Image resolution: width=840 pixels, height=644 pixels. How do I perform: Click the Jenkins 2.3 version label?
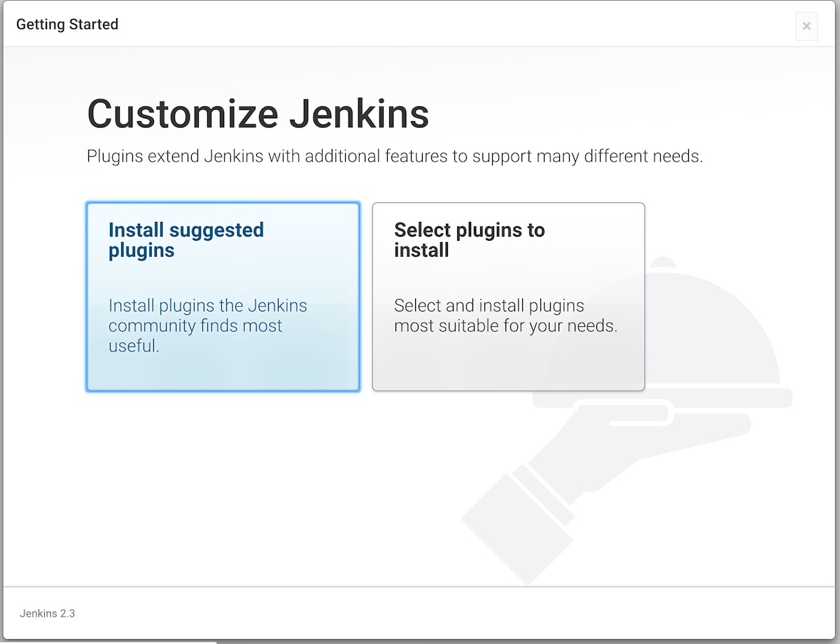click(47, 613)
